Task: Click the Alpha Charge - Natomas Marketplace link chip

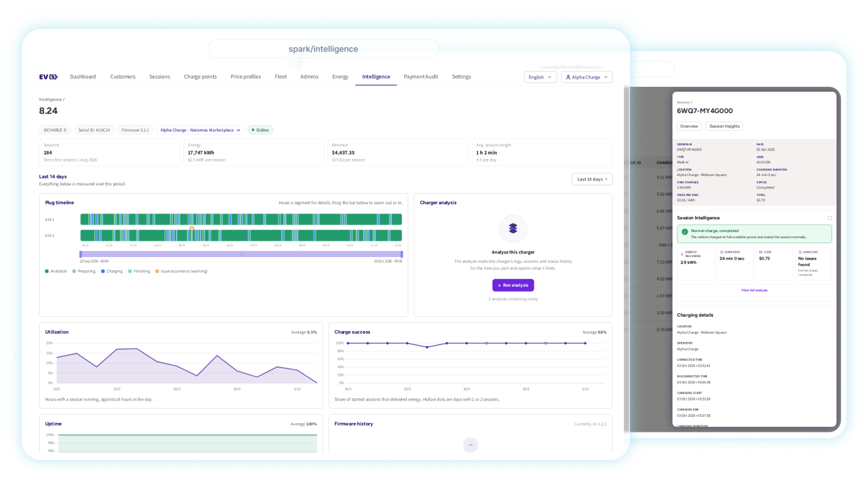Action: (200, 130)
